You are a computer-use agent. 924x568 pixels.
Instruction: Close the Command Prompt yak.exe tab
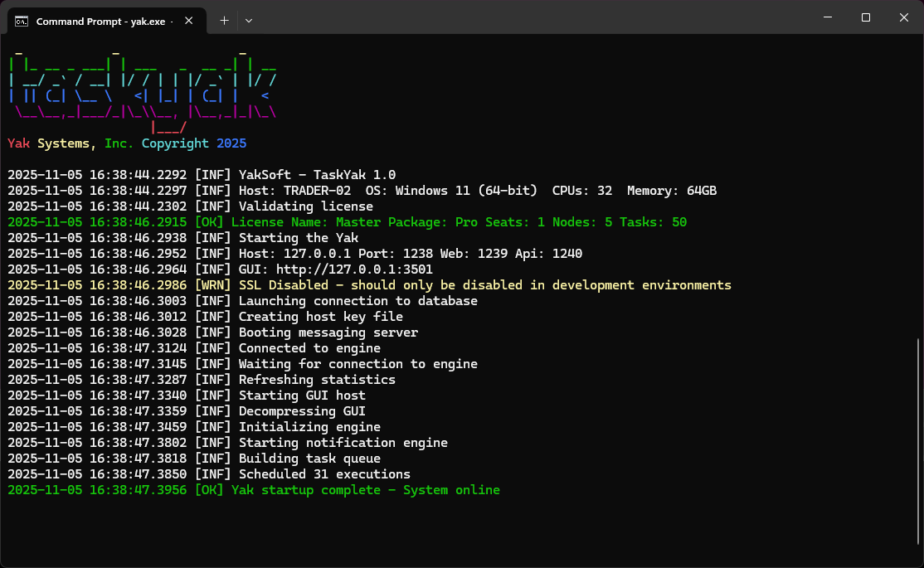click(x=190, y=21)
